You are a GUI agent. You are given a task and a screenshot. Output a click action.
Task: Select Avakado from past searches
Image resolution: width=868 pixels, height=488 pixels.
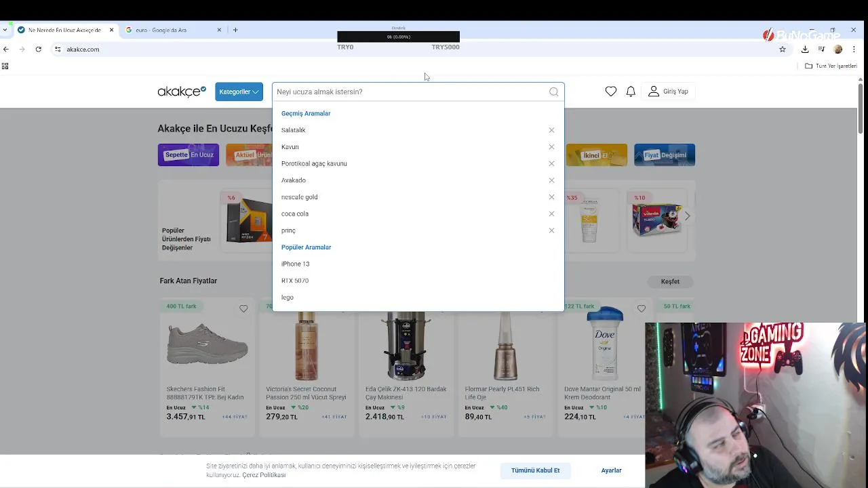(x=294, y=180)
